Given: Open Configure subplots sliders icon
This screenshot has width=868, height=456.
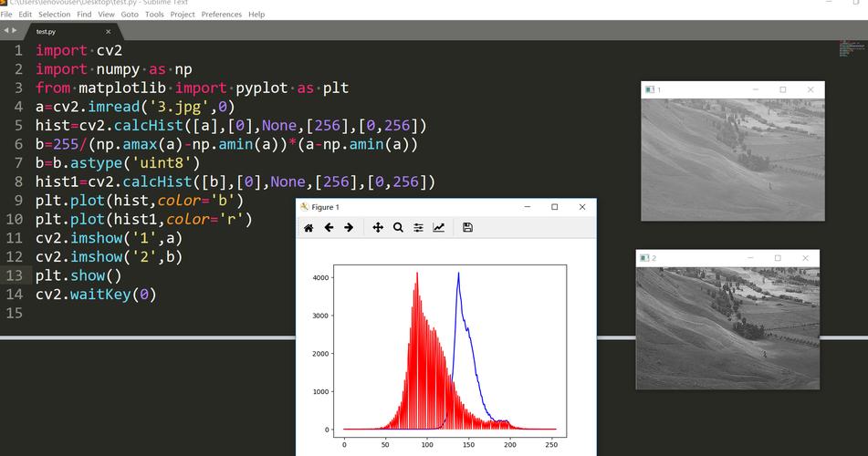Looking at the screenshot, I should pos(419,227).
